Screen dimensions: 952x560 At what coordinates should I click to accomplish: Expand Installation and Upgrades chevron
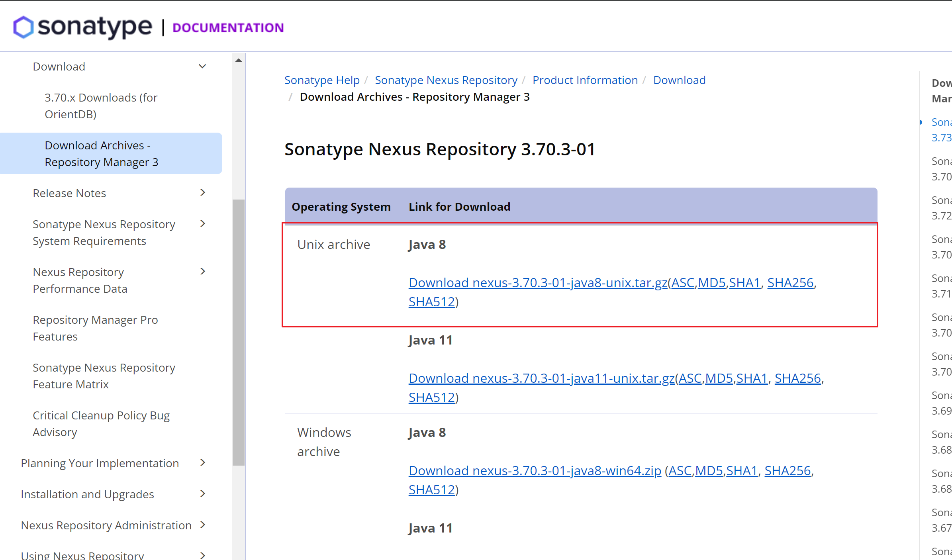[203, 494]
